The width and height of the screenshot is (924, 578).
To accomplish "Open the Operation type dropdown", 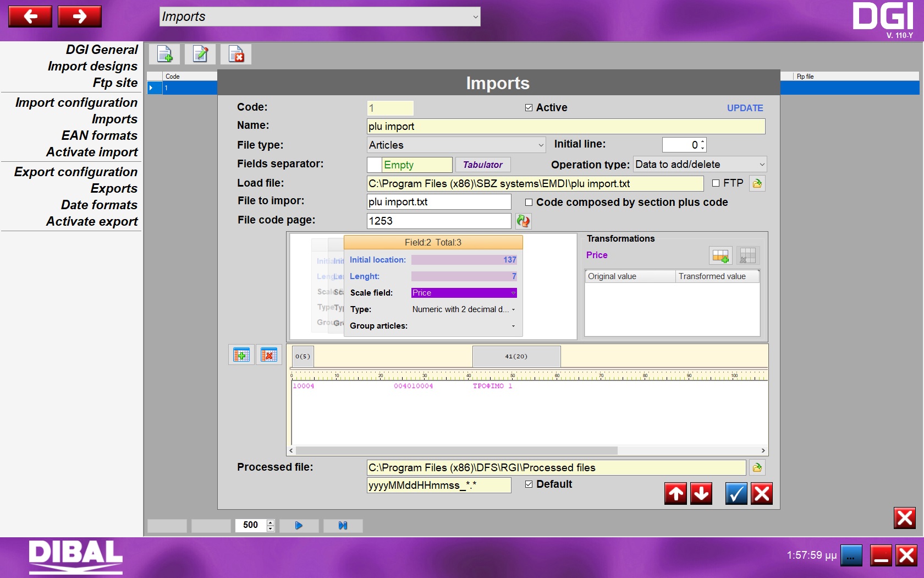I will [700, 164].
